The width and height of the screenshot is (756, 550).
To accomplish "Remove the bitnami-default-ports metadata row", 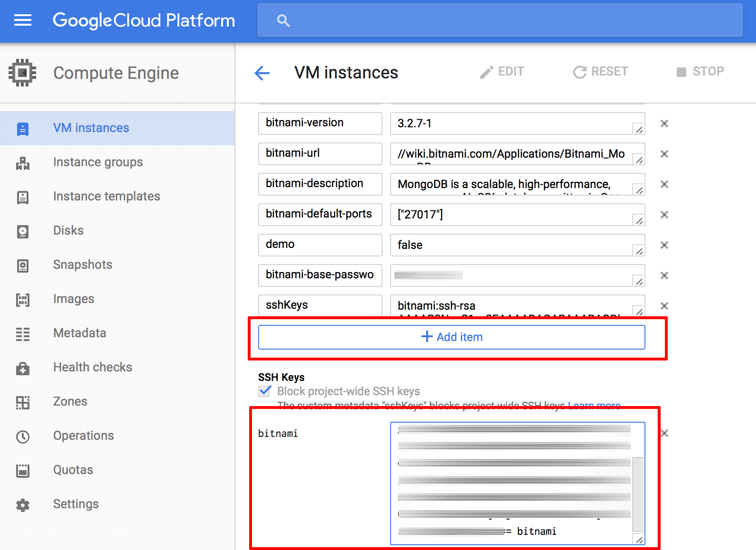I will [x=664, y=215].
